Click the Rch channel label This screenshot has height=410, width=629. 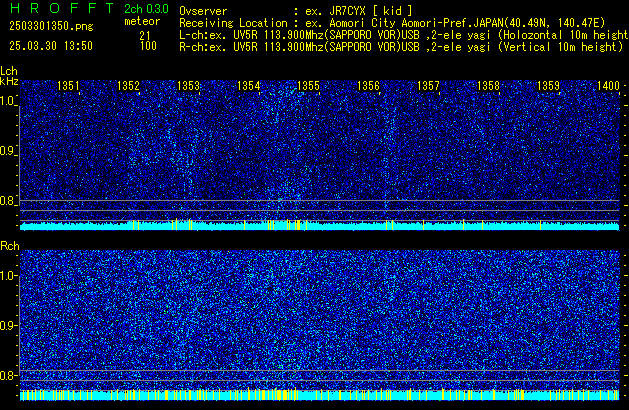(10, 246)
